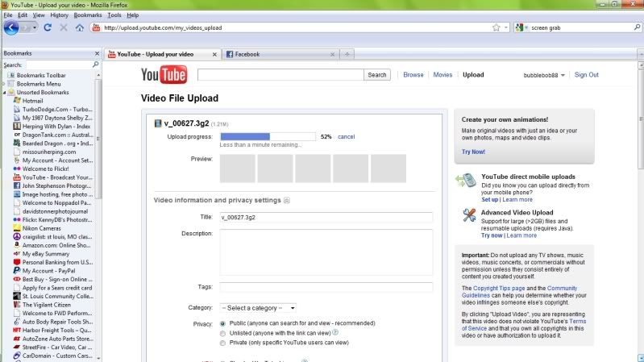Viewport: 644px width, 362px height.
Task: Open the Edit menu
Action: point(23,15)
